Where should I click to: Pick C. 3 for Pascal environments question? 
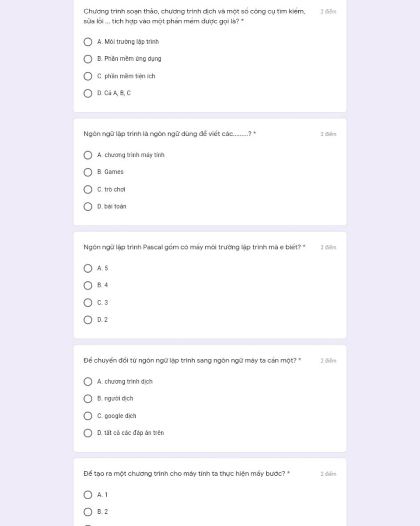pos(88,303)
